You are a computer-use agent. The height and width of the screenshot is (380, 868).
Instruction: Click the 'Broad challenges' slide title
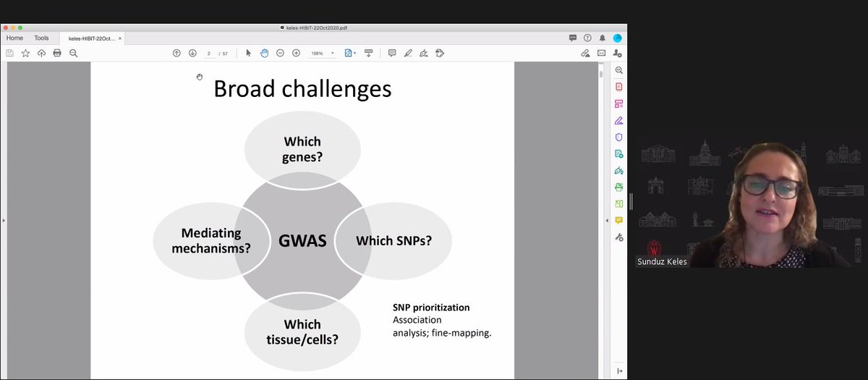pos(302,88)
